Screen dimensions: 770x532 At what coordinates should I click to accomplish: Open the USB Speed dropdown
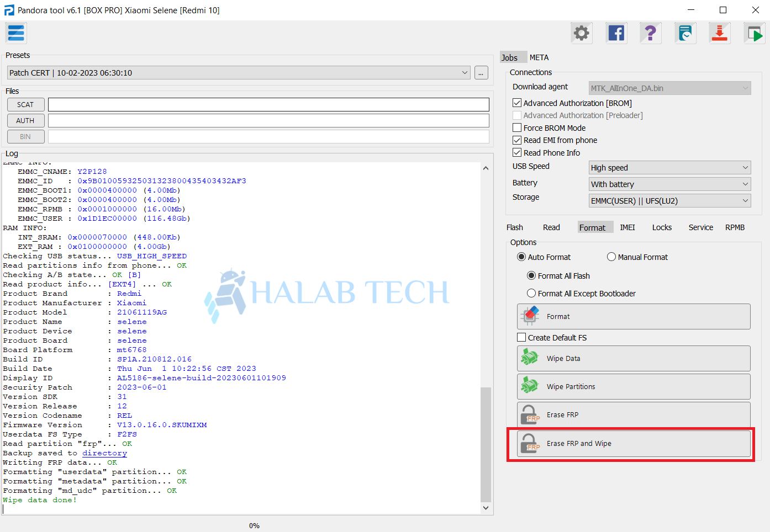pyautogui.click(x=669, y=167)
